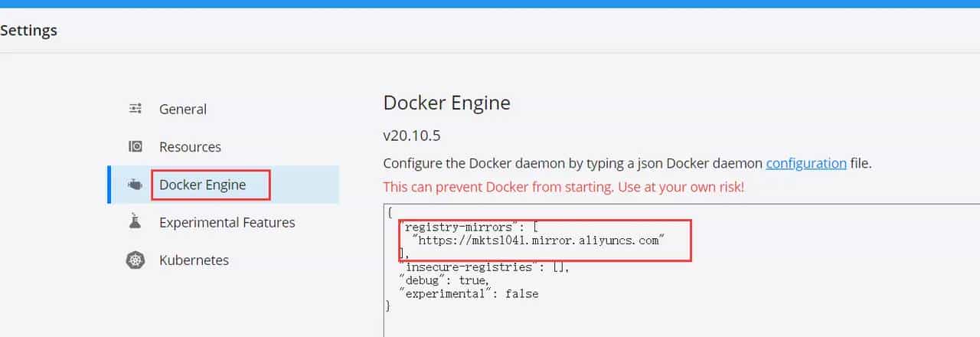Open the daemon configuration link
This screenshot has height=337, width=980.
[x=805, y=163]
